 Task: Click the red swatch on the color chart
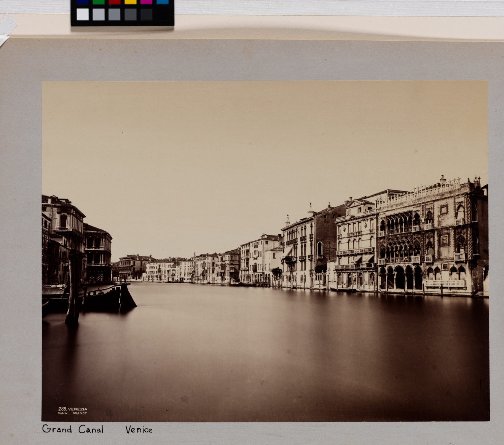115,2
